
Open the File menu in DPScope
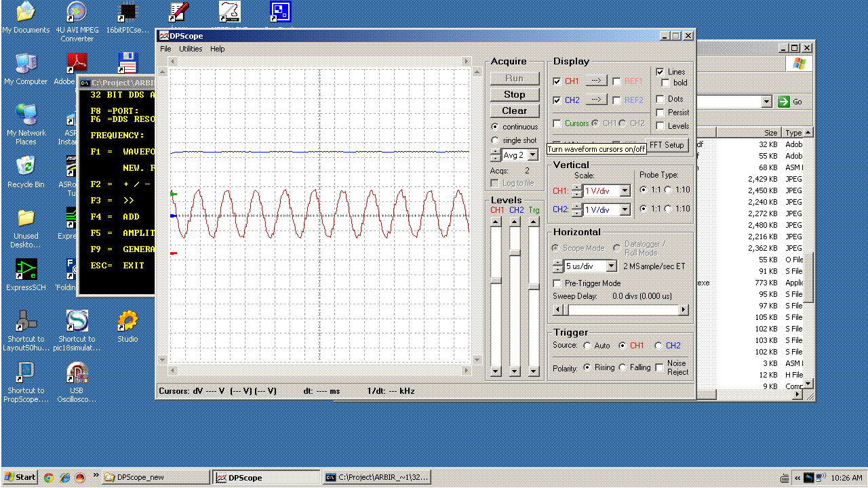165,49
